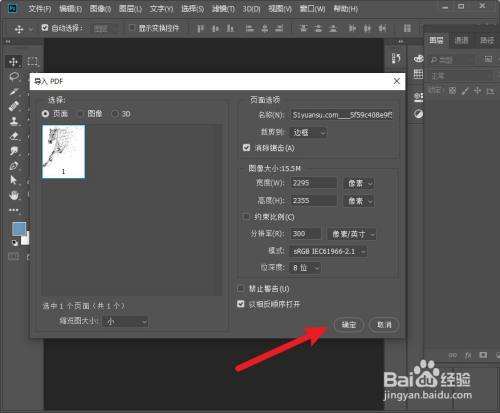This screenshot has width=500, height=413.
Task: Select the Pen tool
Action: (x=14, y=166)
